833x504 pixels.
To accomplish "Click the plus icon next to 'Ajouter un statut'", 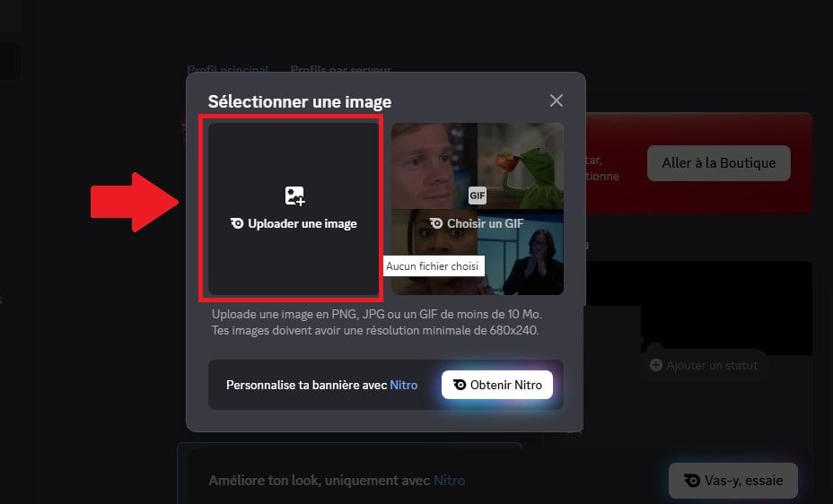I will (x=656, y=365).
